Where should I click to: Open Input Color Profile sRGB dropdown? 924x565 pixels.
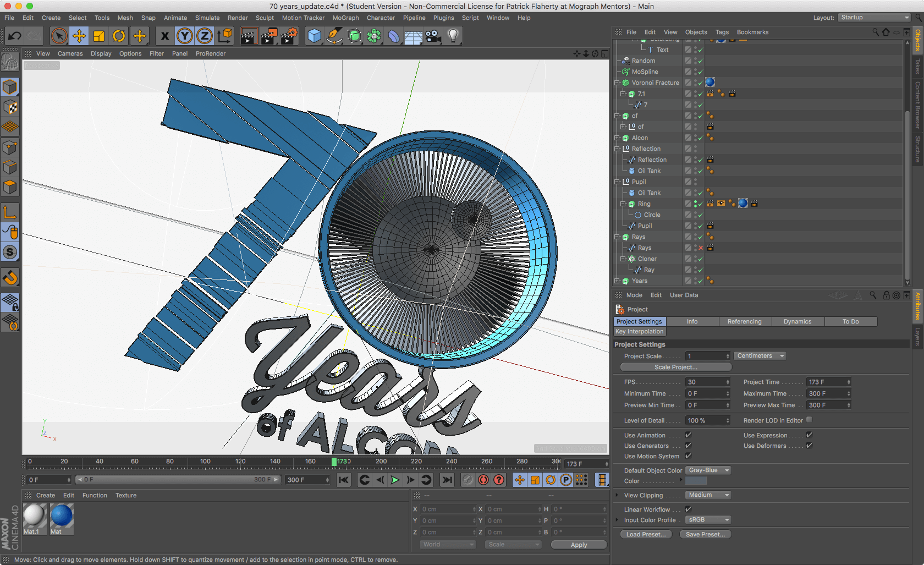pyautogui.click(x=708, y=520)
